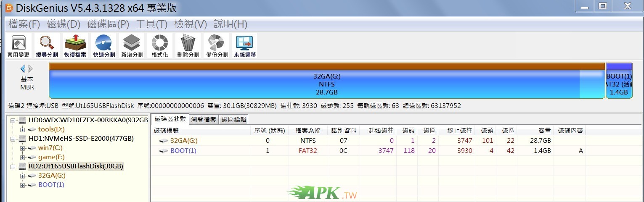
Task: Switch to the 瀏覽檔案 browse files tab
Action: 204,119
